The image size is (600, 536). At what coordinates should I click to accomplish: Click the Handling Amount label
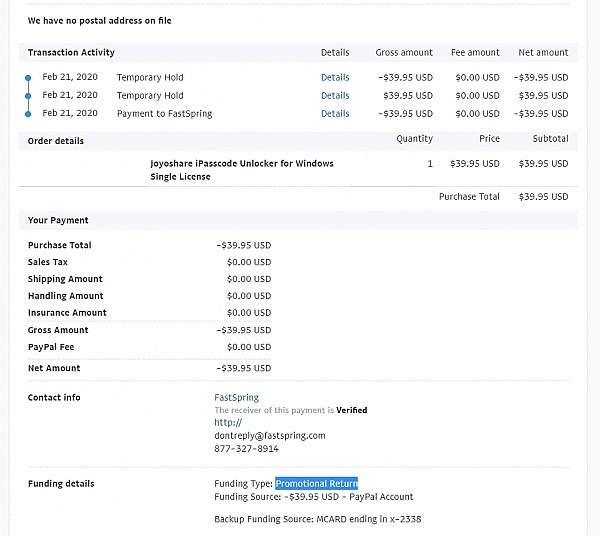[65, 296]
